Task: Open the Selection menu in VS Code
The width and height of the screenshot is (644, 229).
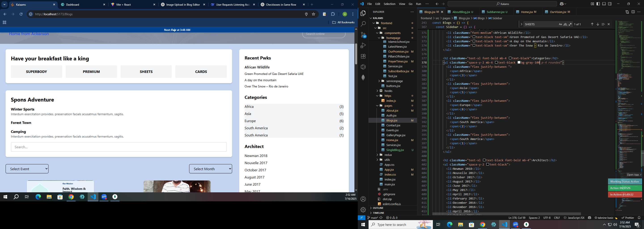Action: click(389, 4)
